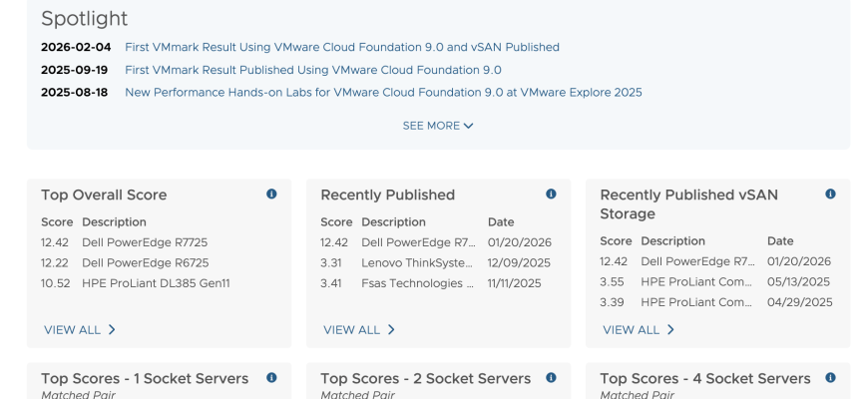Click info icon beside Recently Published heading
This screenshot has height=399, width=868.
point(551,195)
